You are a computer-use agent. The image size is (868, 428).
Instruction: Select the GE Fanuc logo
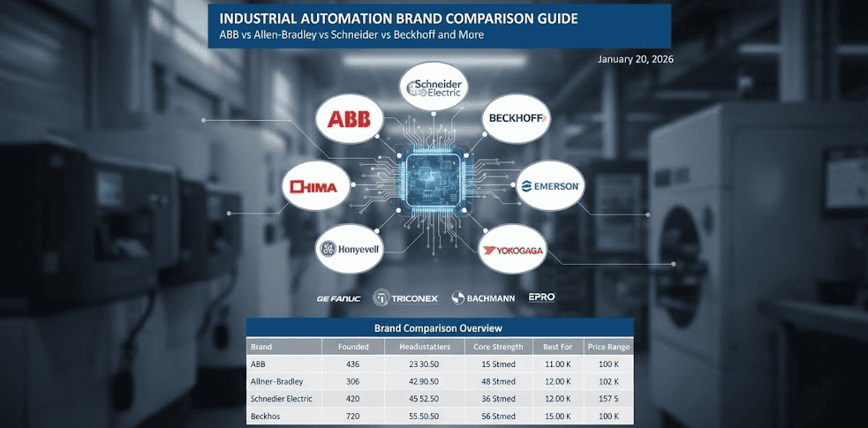coord(339,298)
